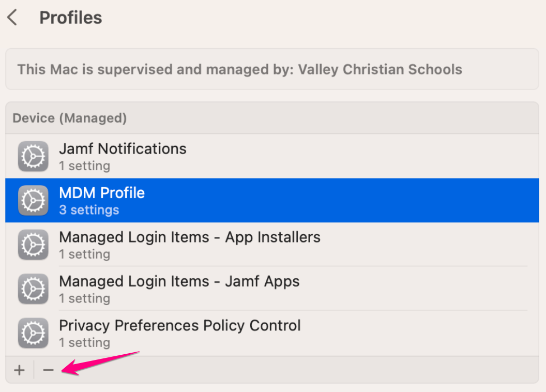This screenshot has height=392, width=546.
Task: Choose Managed Login Items - Jamf Apps
Action: tap(179, 281)
